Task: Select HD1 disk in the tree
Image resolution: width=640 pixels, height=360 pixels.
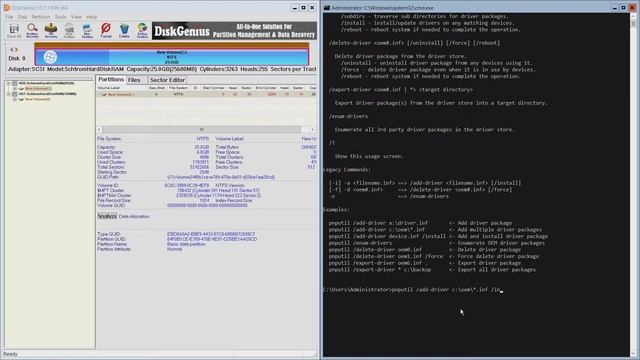Action: [x=47, y=94]
